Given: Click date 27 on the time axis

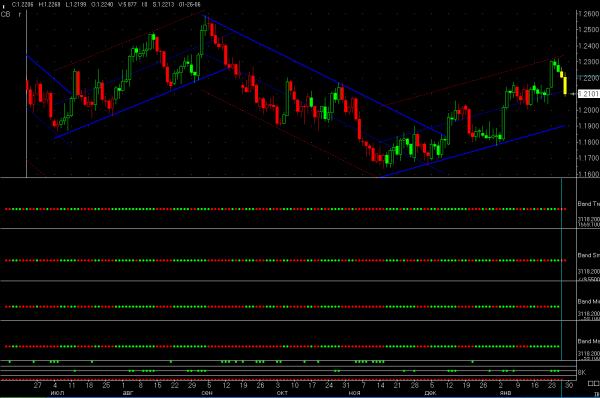Looking at the screenshot, I should coord(38,385).
